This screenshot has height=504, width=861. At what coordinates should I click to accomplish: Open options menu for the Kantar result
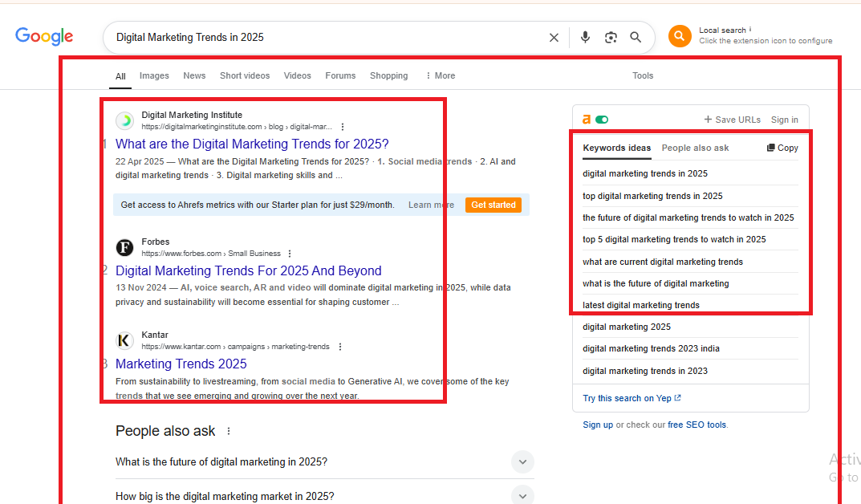click(340, 347)
